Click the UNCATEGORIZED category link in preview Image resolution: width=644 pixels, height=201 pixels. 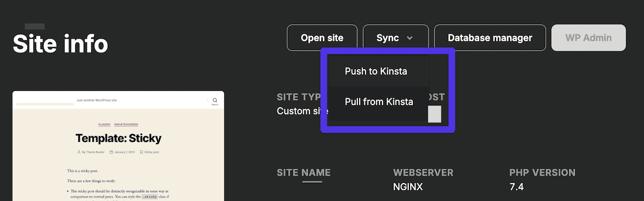click(126, 124)
